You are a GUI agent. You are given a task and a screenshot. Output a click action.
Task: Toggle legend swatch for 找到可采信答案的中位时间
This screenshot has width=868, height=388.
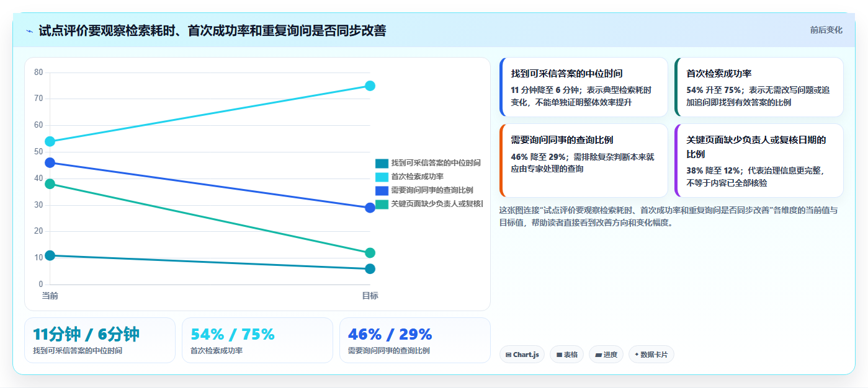[382, 163]
